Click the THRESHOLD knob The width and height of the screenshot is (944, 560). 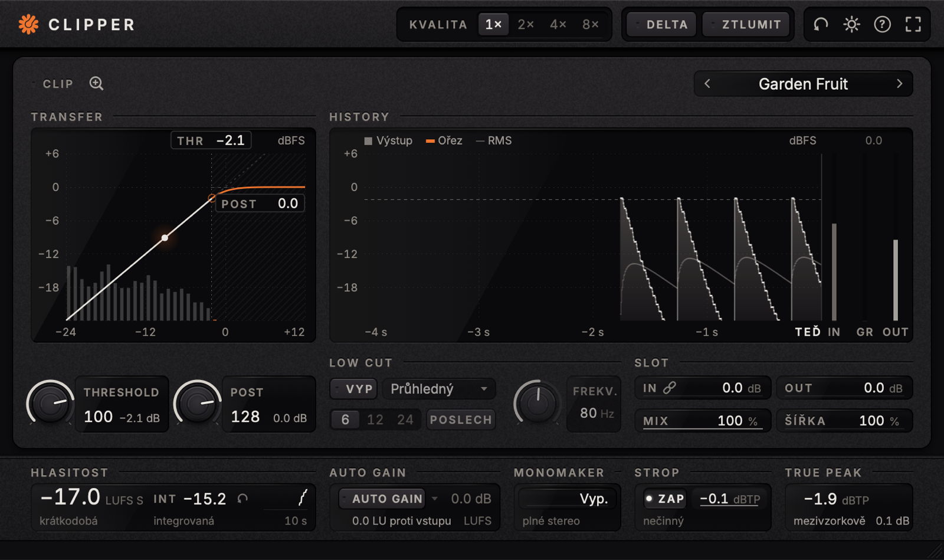pyautogui.click(x=50, y=403)
